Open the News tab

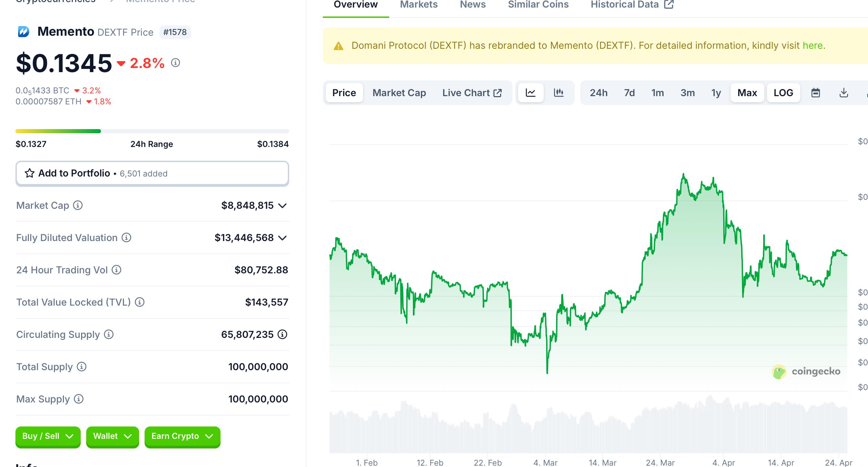click(473, 5)
